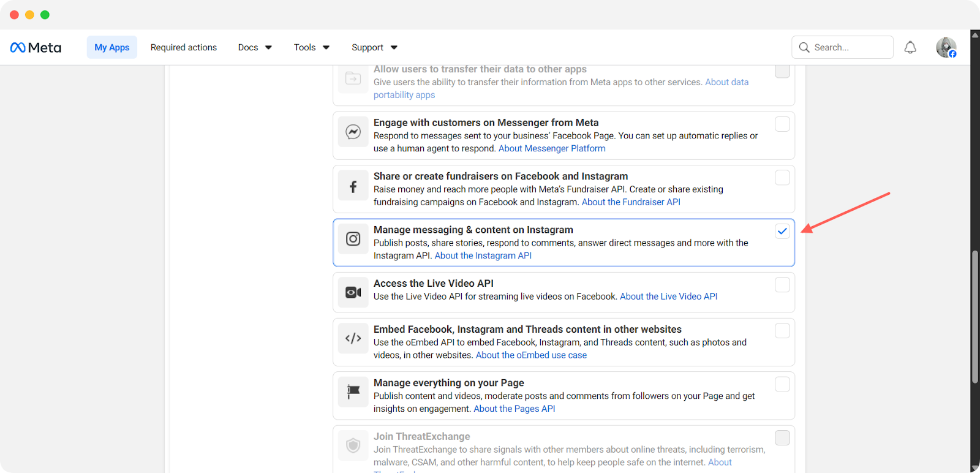980x473 pixels.
Task: Go to the My Apps tab
Action: coord(112,48)
